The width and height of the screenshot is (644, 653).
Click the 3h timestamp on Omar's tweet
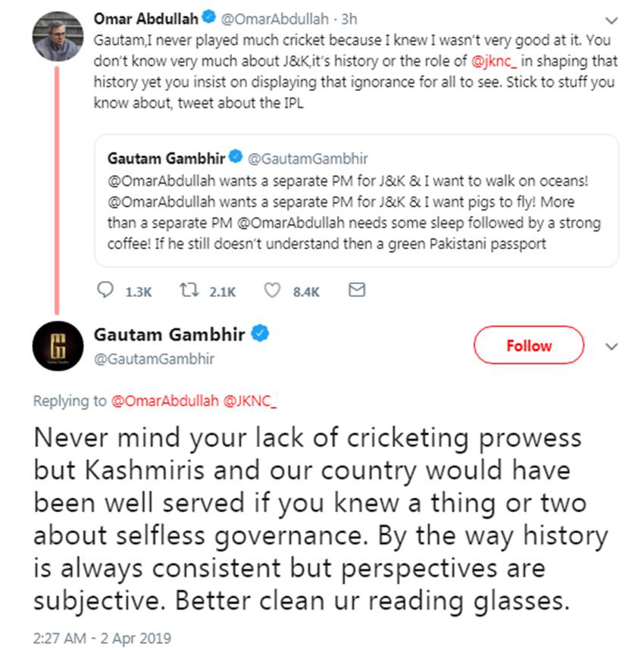349,19
